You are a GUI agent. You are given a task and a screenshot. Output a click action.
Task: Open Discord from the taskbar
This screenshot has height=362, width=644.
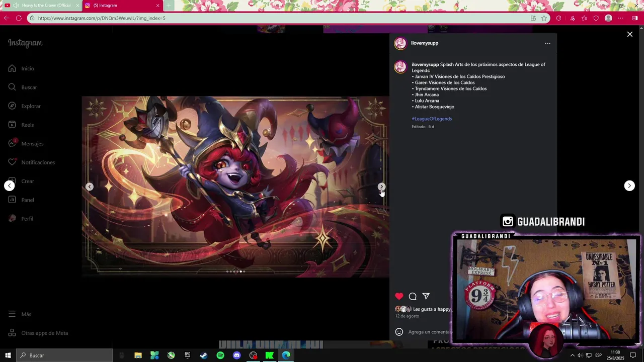click(x=236, y=355)
